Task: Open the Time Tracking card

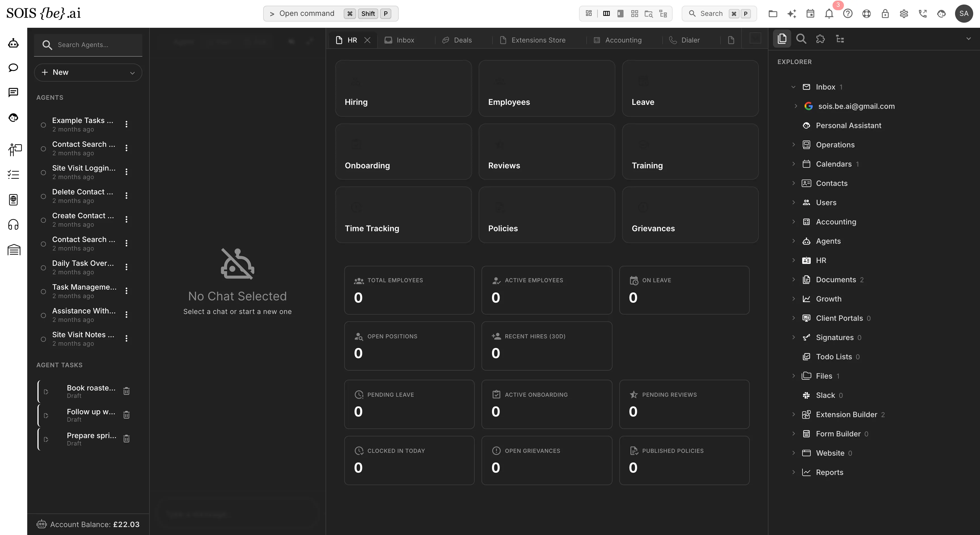Action: (403, 215)
